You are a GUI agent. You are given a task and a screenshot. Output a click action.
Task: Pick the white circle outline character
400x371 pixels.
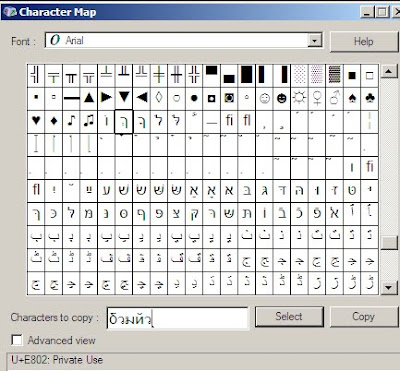click(177, 98)
